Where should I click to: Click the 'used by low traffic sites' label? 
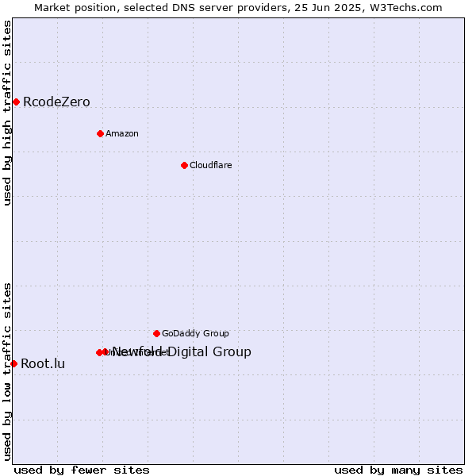pyautogui.click(x=7, y=372)
